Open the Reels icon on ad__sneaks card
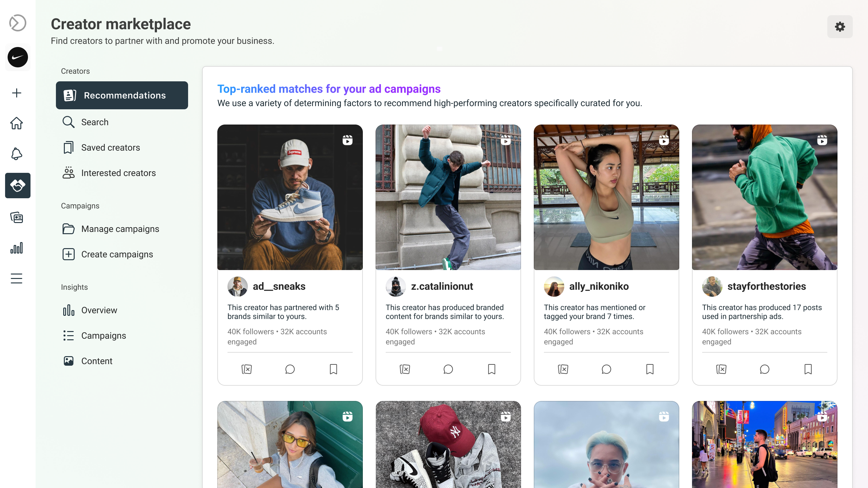Viewport: 868px width, 488px height. [347, 140]
